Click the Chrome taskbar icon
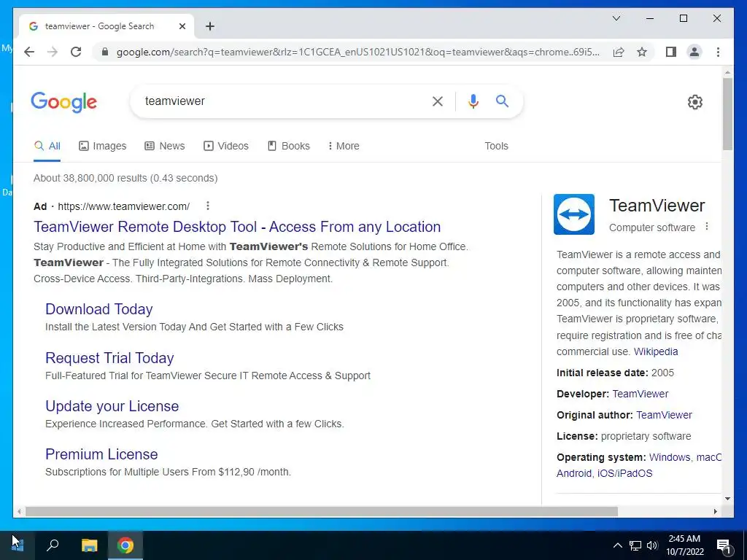 tap(125, 545)
